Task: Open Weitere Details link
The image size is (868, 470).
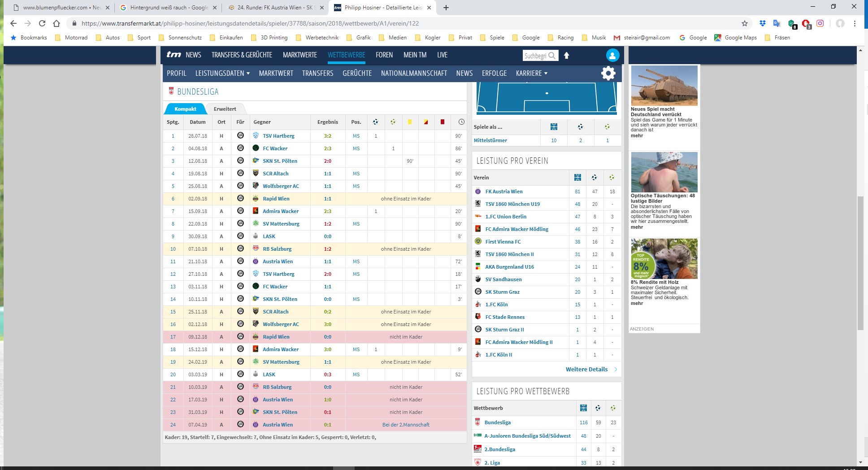Action: [x=586, y=369]
